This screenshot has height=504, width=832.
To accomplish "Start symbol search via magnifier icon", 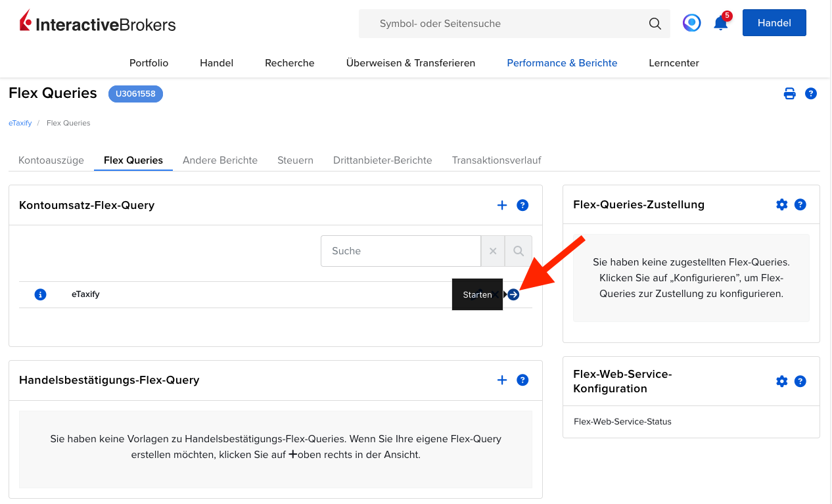I will point(655,23).
